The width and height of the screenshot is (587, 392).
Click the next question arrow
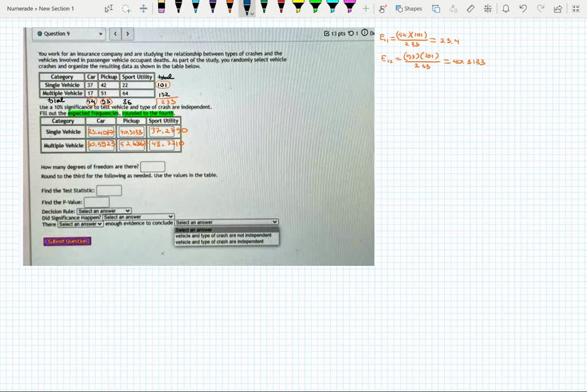(x=127, y=34)
